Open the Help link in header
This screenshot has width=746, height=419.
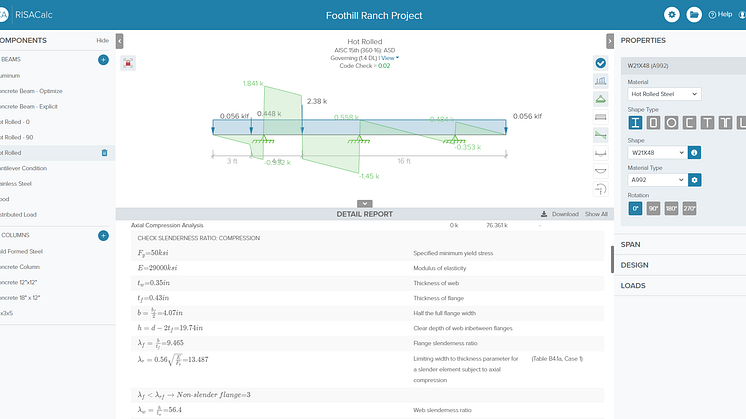(720, 15)
